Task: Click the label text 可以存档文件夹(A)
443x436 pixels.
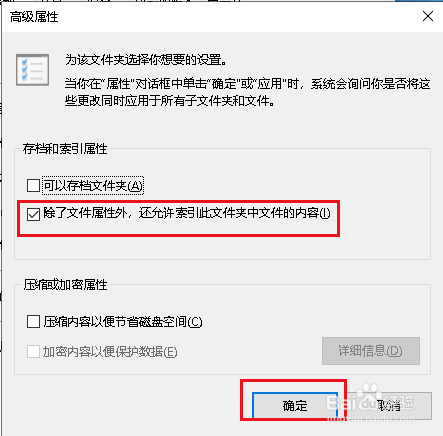Action: tap(93, 186)
